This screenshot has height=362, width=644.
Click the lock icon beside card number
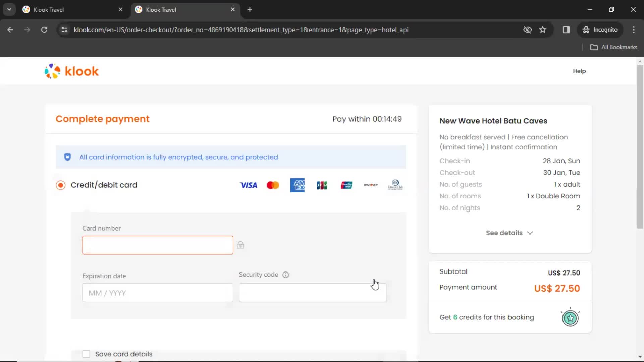(x=240, y=245)
